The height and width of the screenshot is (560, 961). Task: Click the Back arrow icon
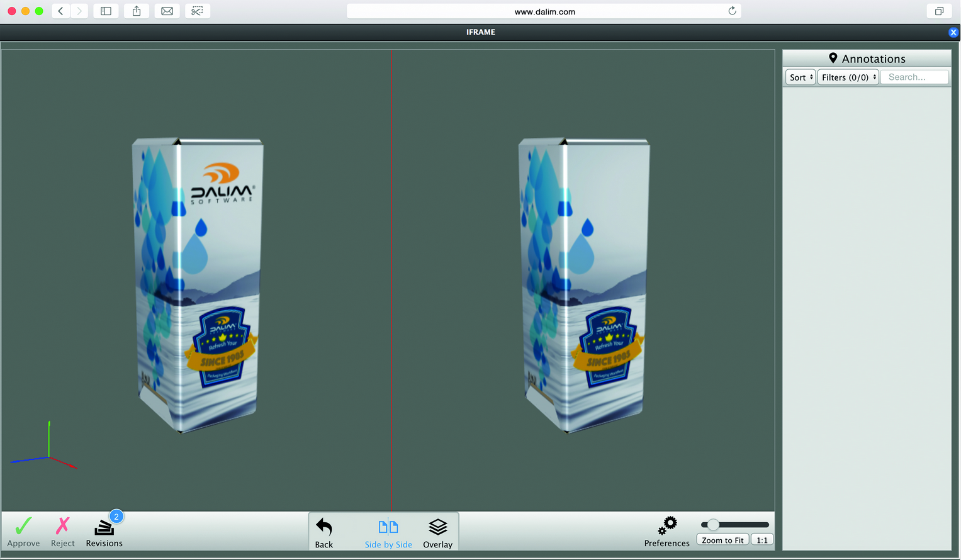(x=324, y=527)
